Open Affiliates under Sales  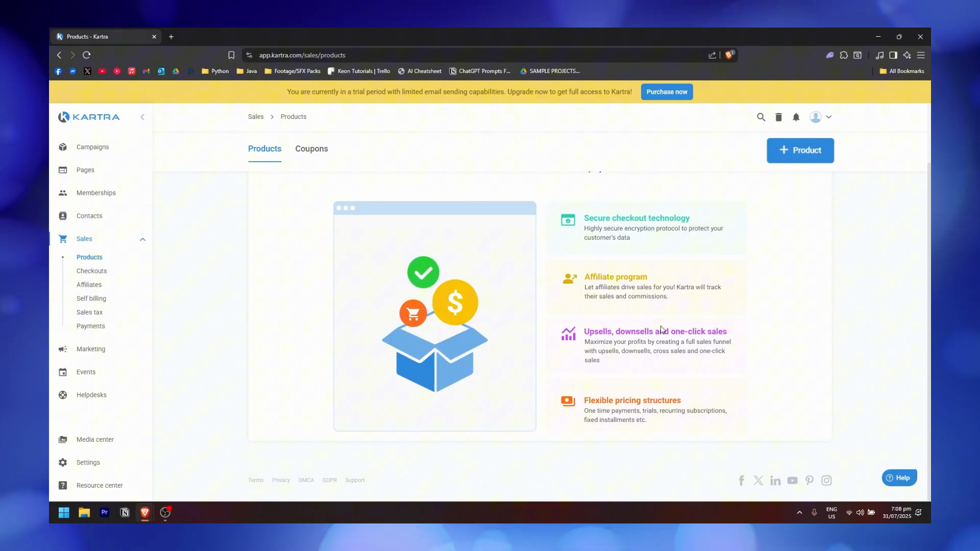(x=89, y=285)
